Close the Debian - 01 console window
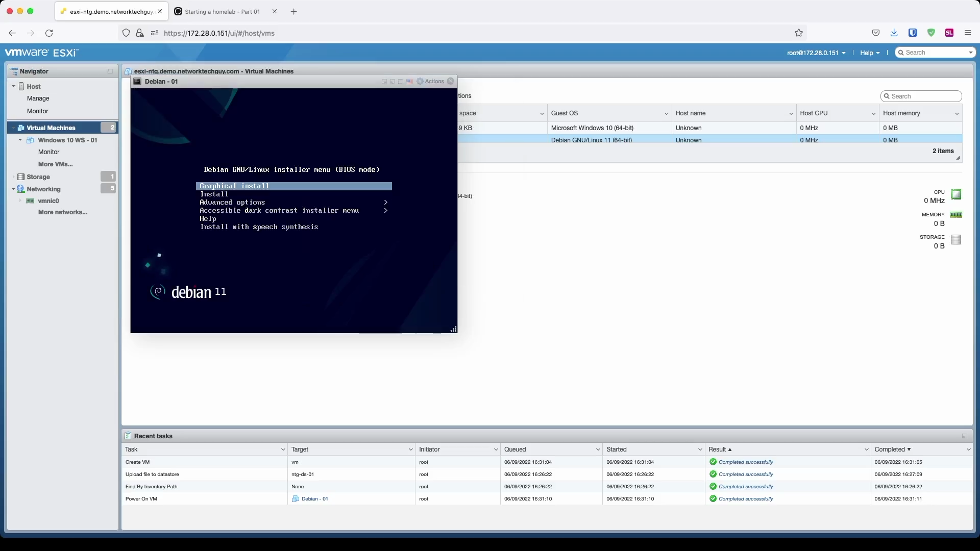The height and width of the screenshot is (551, 980). [451, 81]
